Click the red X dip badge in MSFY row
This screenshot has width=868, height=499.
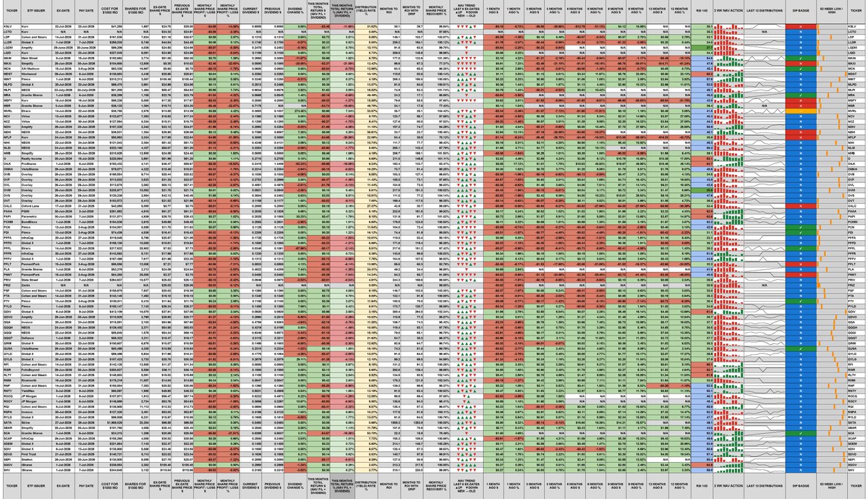pos(801,101)
